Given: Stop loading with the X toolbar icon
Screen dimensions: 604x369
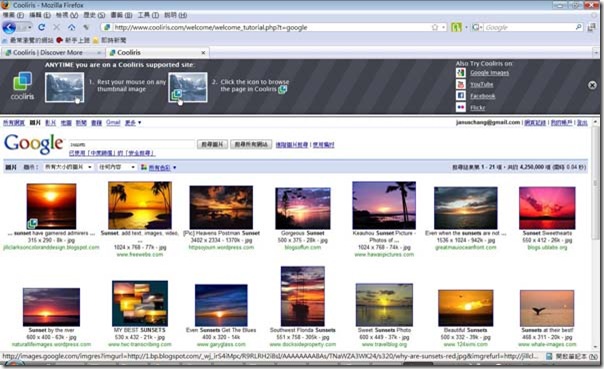Looking at the screenshot, I should [57, 27].
